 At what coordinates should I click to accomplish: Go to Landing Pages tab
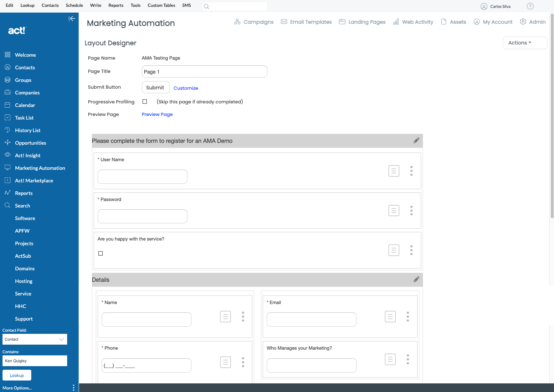click(x=362, y=22)
